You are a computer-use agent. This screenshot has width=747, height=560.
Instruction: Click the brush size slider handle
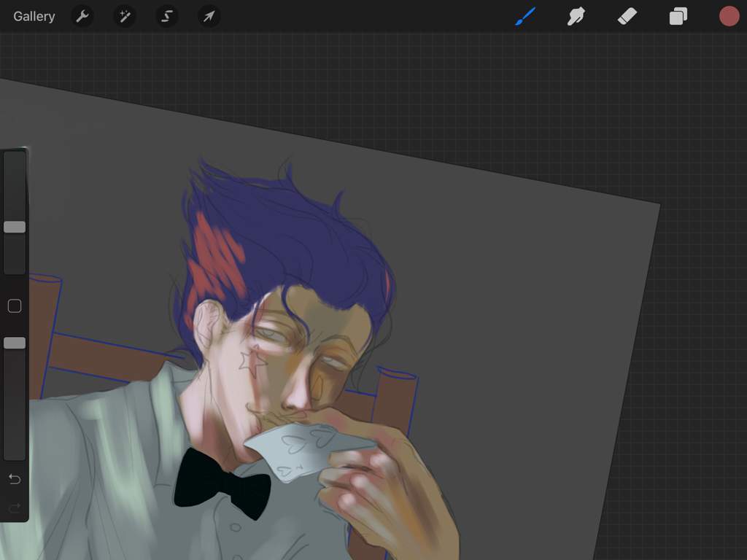[x=15, y=227]
